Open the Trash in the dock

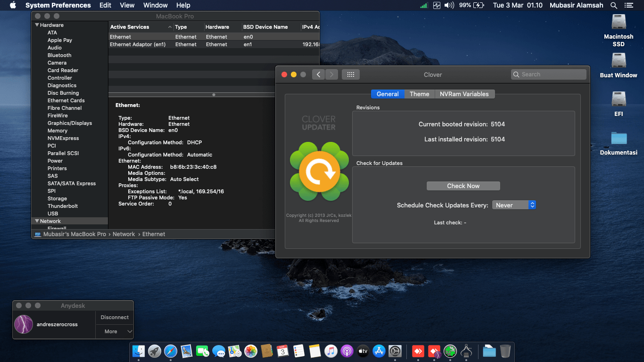click(505, 351)
